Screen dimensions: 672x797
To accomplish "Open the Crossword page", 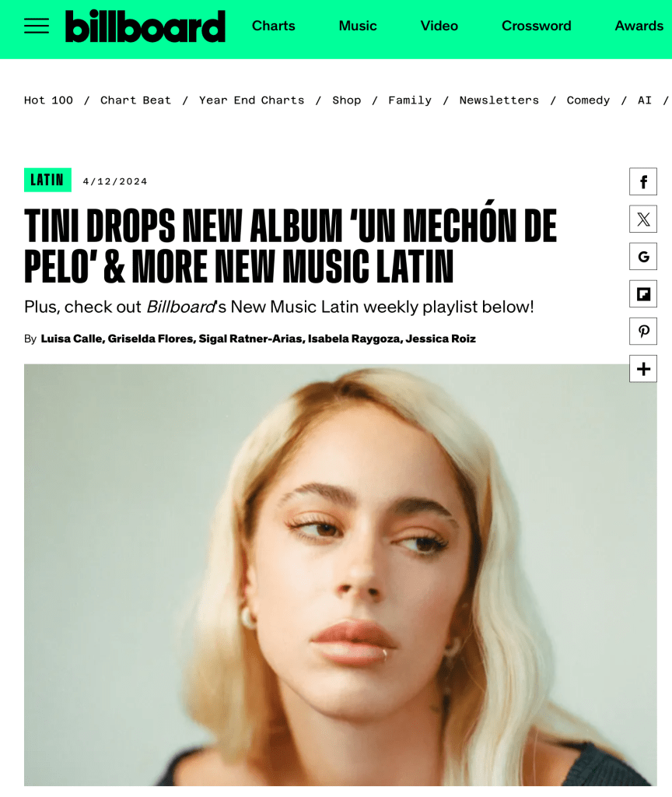I will (537, 26).
